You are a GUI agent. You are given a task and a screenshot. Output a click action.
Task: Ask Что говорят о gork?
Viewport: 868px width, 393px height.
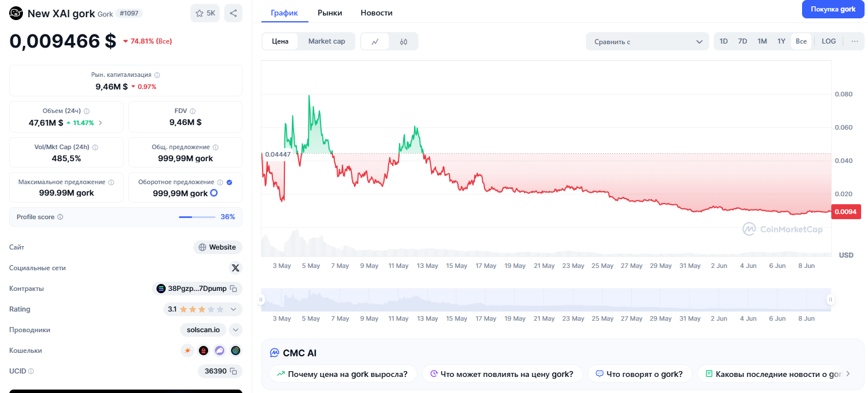pos(639,374)
